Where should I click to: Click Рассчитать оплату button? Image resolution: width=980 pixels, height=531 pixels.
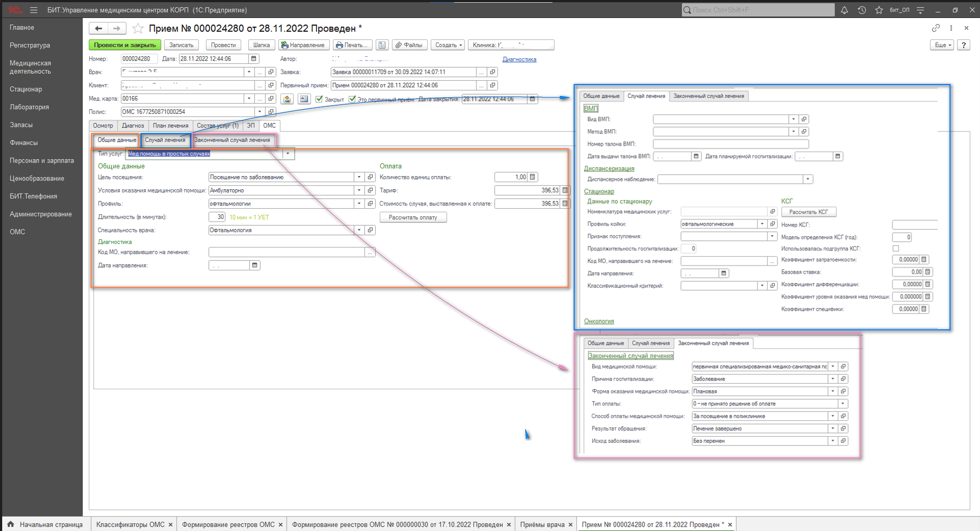click(x=413, y=217)
